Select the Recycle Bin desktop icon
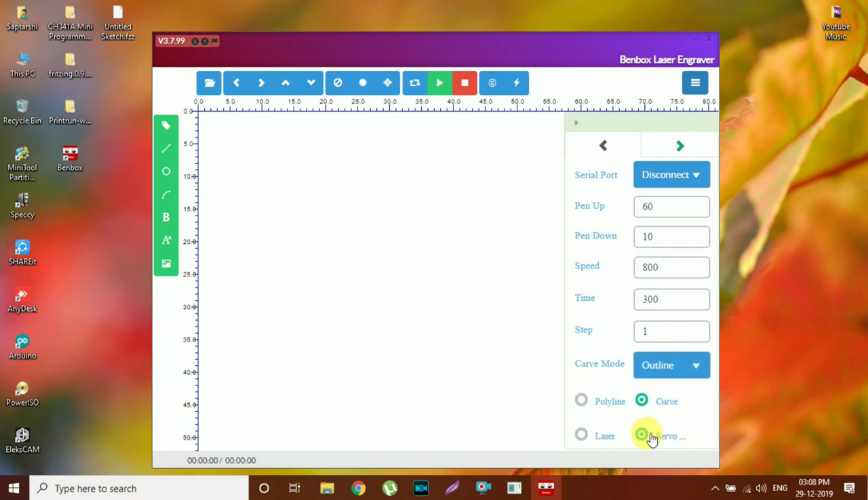 coord(22,112)
